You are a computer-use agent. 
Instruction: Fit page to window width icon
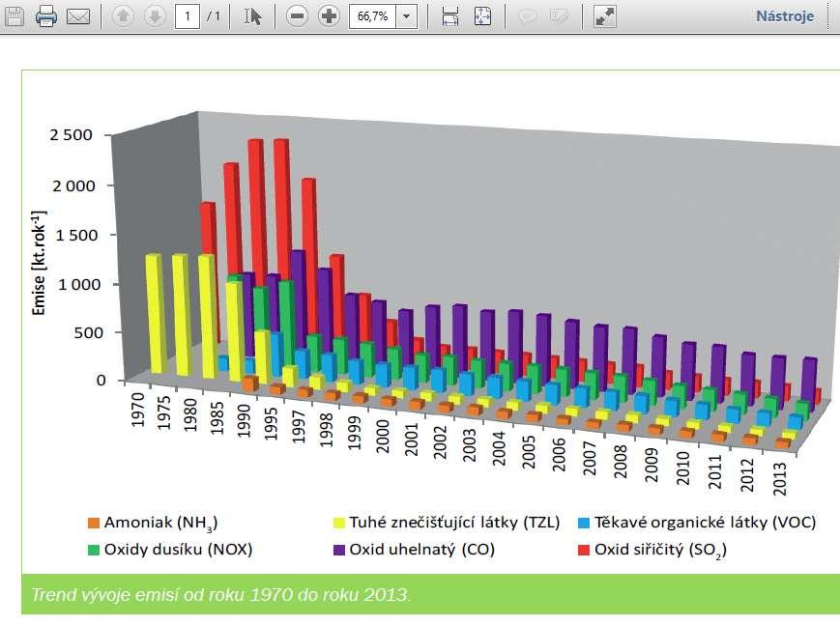click(450, 16)
